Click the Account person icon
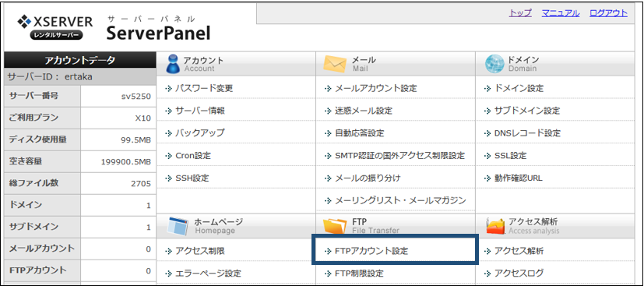The image size is (644, 286). coord(173,64)
